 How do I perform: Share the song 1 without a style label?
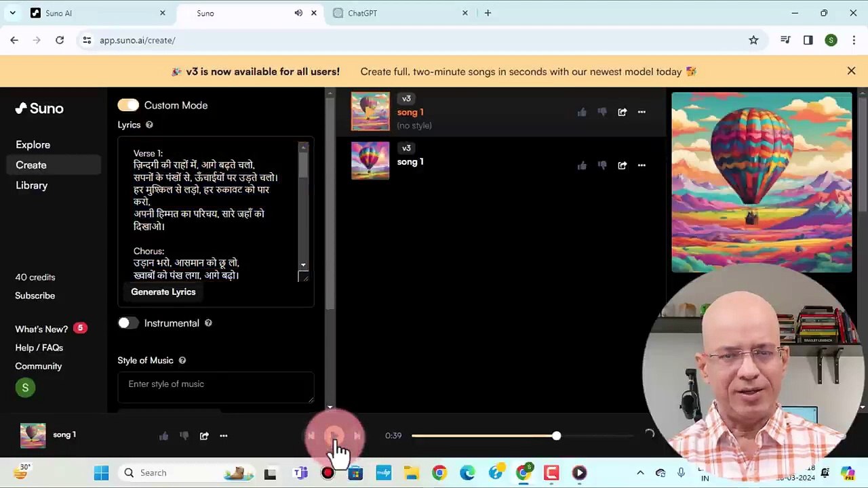coord(622,165)
